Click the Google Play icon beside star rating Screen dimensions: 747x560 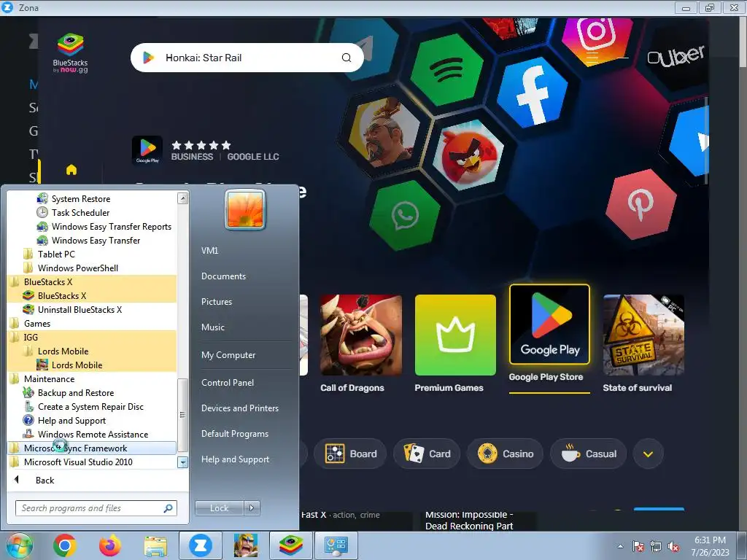pyautogui.click(x=147, y=150)
